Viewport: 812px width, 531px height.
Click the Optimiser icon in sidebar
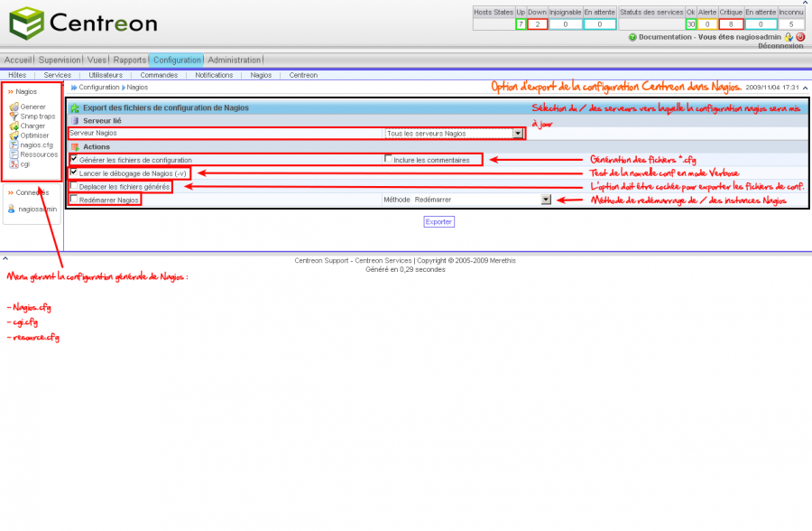pyautogui.click(x=14, y=135)
